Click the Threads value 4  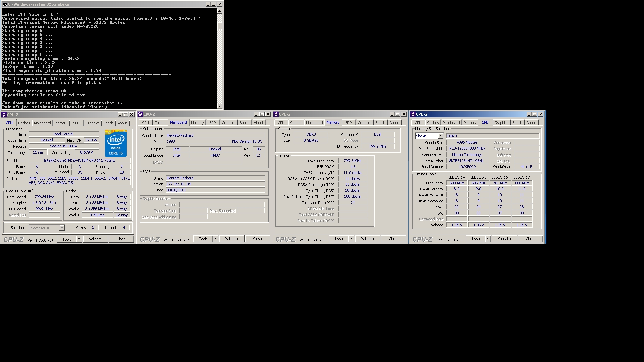[x=124, y=227]
